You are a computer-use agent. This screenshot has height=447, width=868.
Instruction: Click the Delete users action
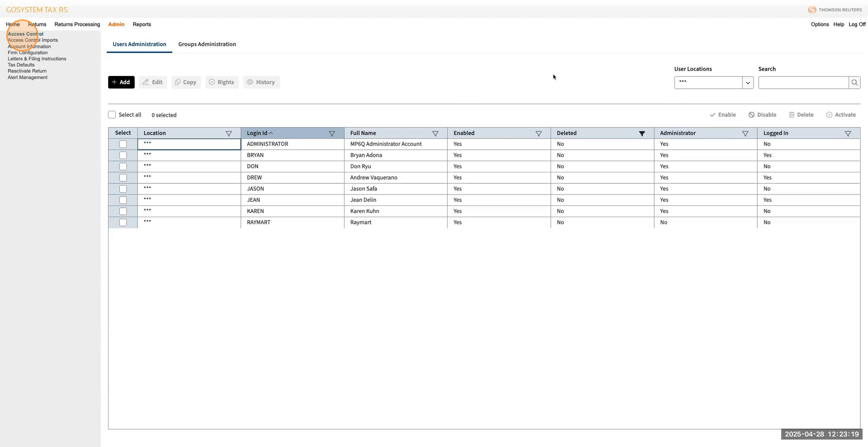point(801,115)
